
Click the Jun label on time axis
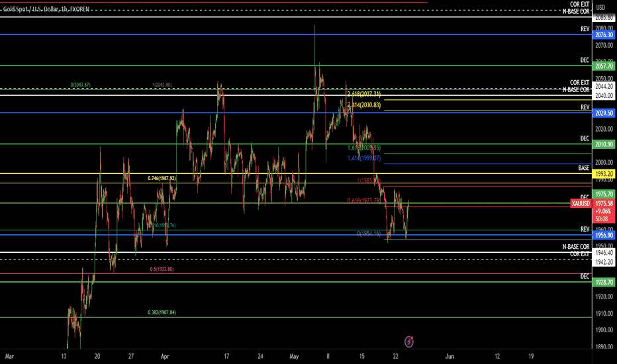click(x=450, y=357)
